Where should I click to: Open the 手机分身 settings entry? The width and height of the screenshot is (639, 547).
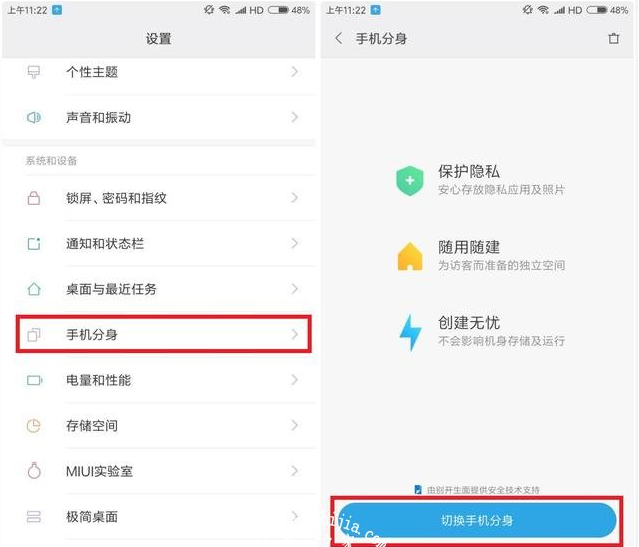[x=163, y=334]
